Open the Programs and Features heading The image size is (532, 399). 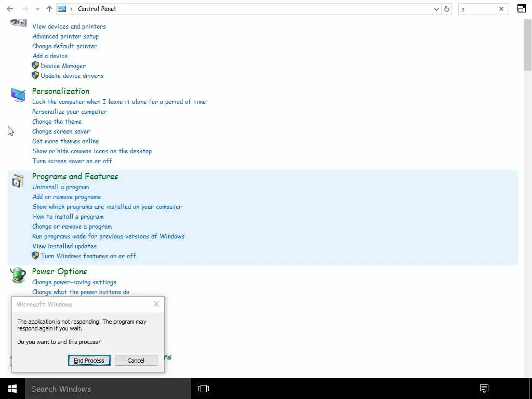(x=75, y=177)
